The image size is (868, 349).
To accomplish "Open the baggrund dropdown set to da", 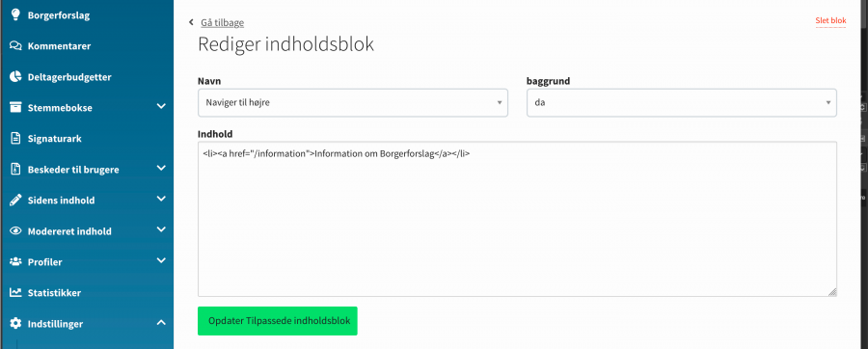I will tap(682, 103).
